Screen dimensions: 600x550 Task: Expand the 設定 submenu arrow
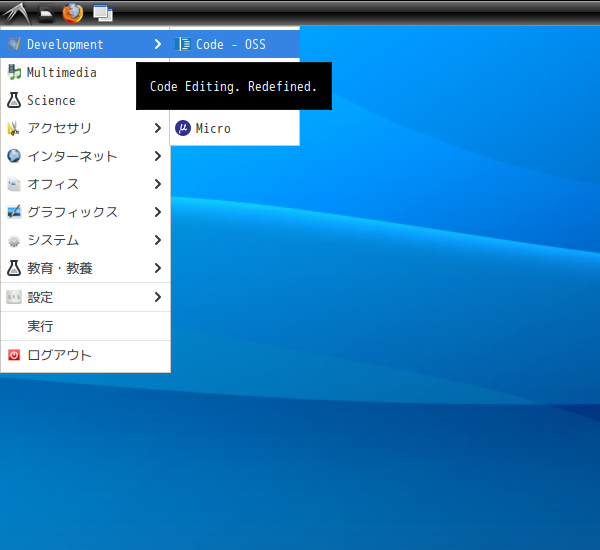coord(158,297)
